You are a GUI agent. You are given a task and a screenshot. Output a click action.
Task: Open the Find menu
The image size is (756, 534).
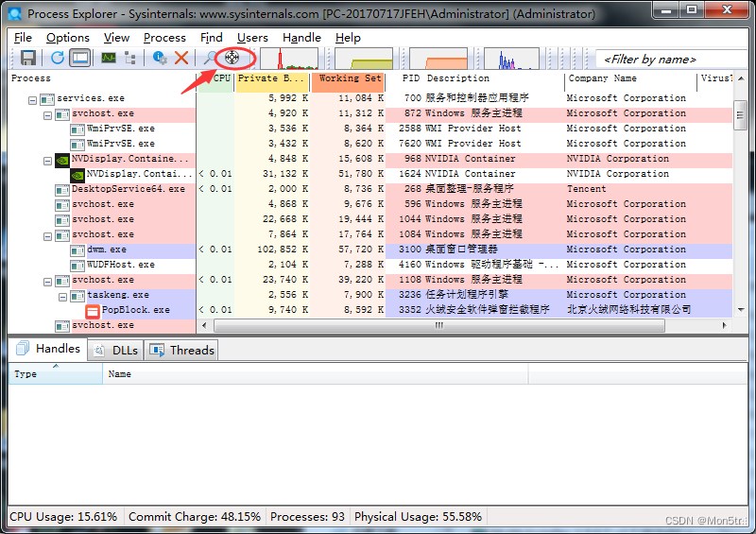click(x=211, y=38)
